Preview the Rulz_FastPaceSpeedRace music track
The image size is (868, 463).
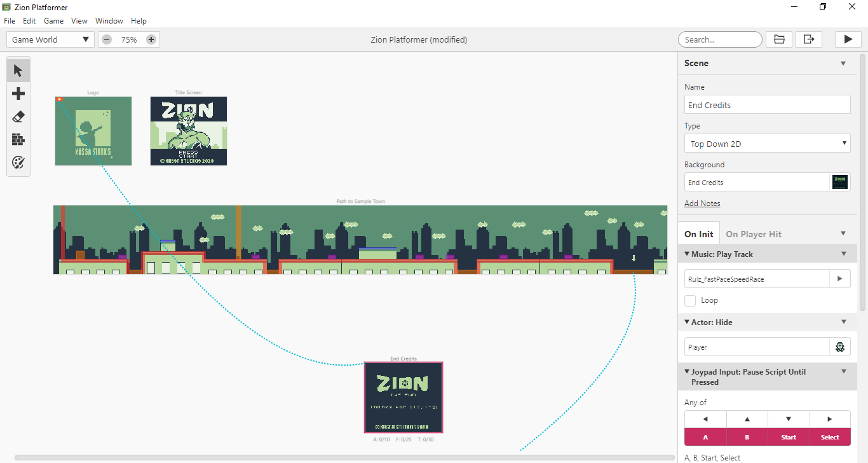(x=840, y=279)
